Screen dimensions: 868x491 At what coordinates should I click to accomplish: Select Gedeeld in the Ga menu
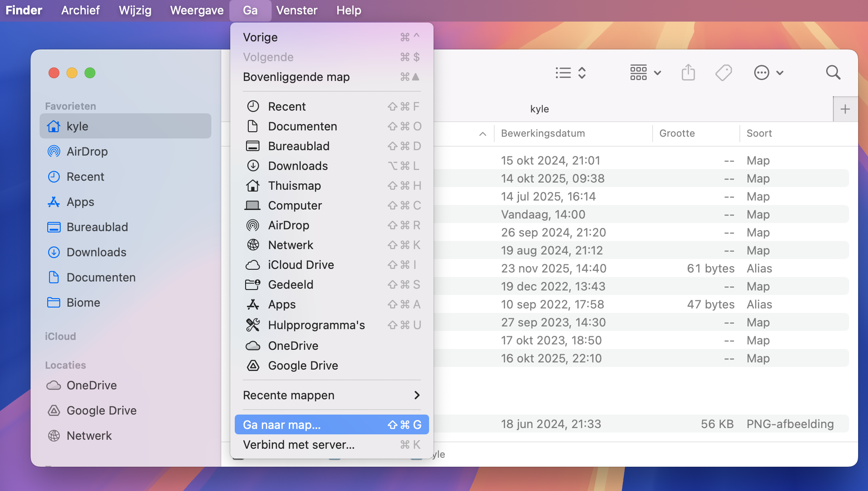[291, 285]
